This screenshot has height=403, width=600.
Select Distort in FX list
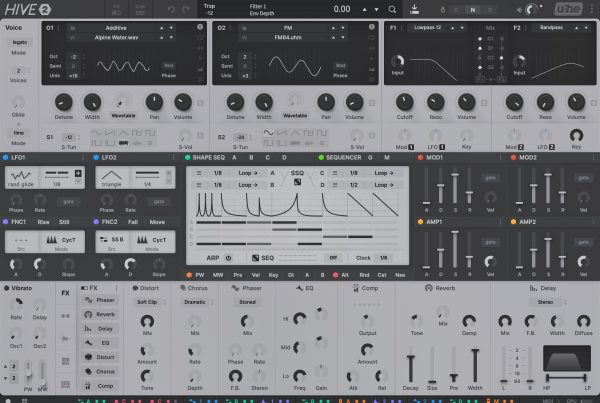[x=99, y=357]
